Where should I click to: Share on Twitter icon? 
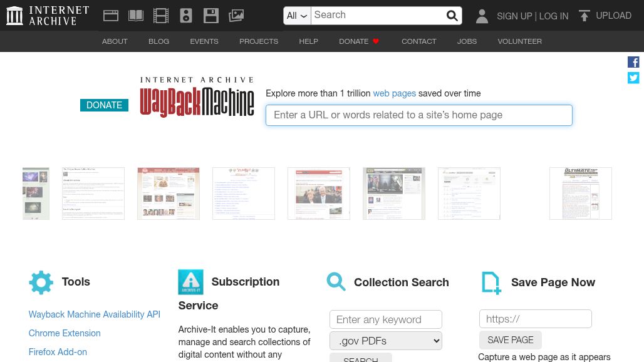pos(633,78)
